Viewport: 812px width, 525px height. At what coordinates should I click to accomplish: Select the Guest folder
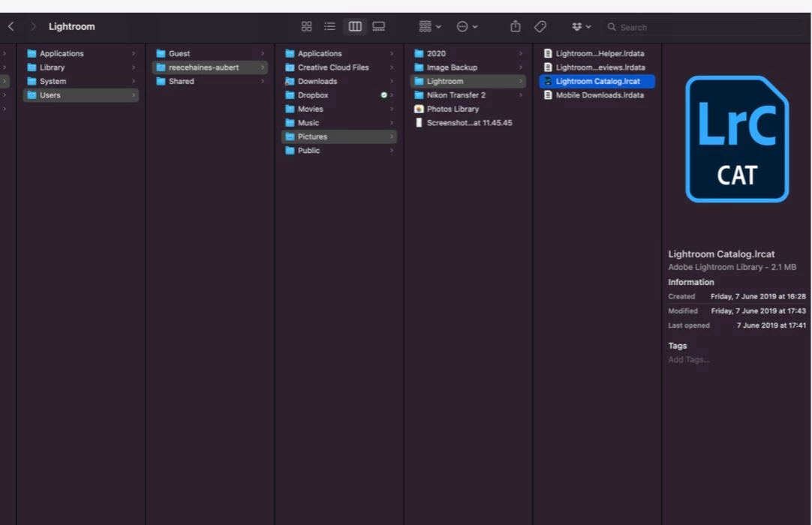pos(209,53)
